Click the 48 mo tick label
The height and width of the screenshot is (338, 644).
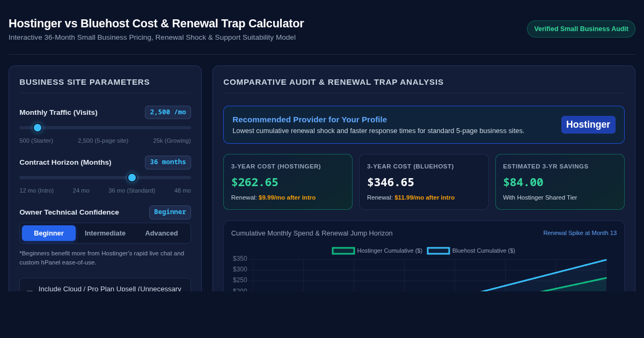pos(182,190)
